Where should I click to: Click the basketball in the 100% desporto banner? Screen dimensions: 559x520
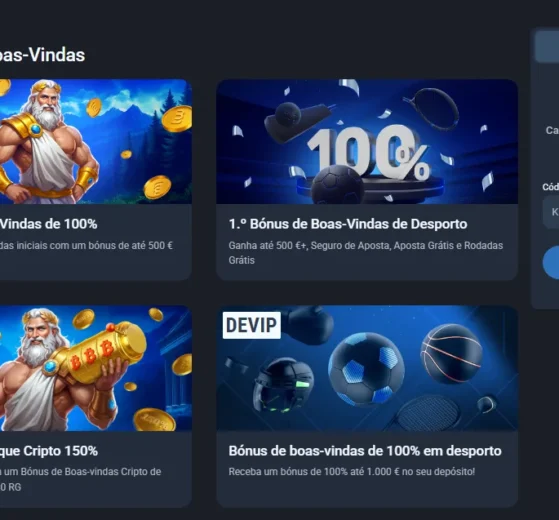pos(451,353)
